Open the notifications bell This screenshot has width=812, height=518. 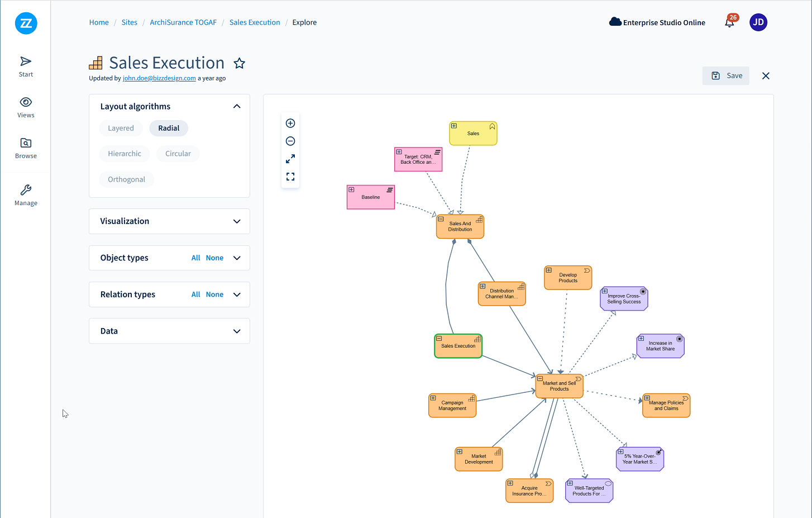pyautogui.click(x=729, y=22)
